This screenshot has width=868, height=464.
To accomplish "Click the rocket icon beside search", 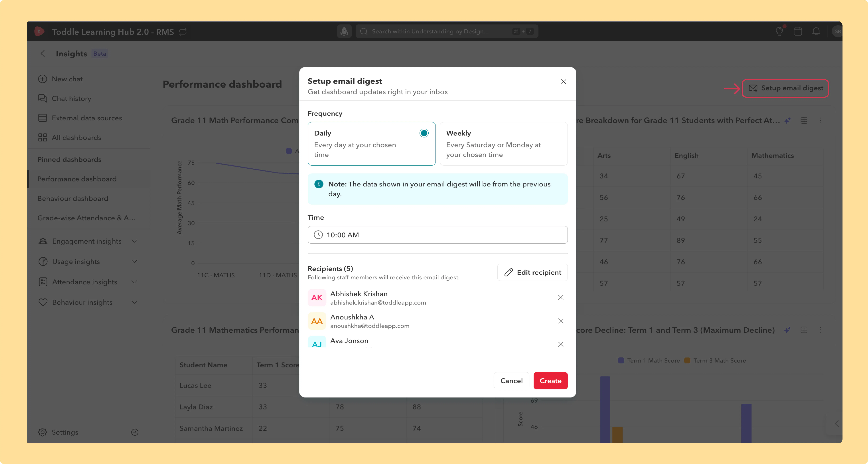I will [344, 31].
